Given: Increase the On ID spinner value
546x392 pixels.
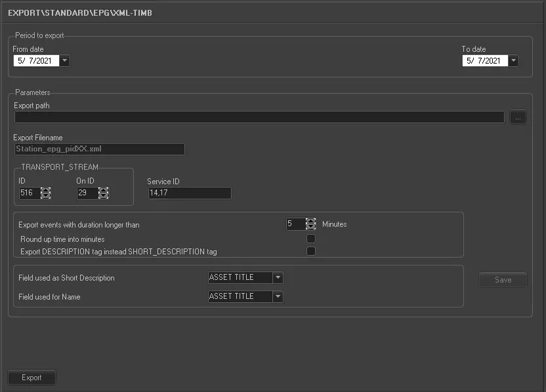Looking at the screenshot, I should (103, 190).
